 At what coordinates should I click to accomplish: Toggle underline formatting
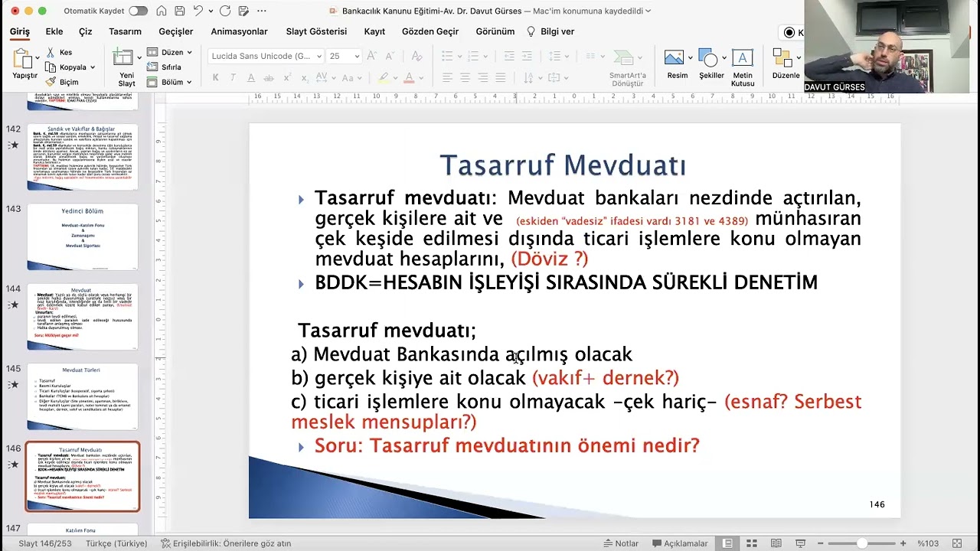[x=251, y=78]
